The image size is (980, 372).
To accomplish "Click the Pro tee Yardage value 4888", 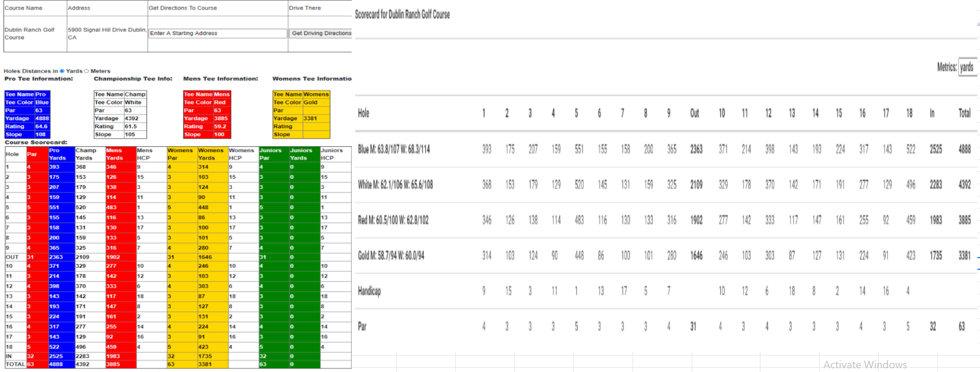I will tap(42, 119).
